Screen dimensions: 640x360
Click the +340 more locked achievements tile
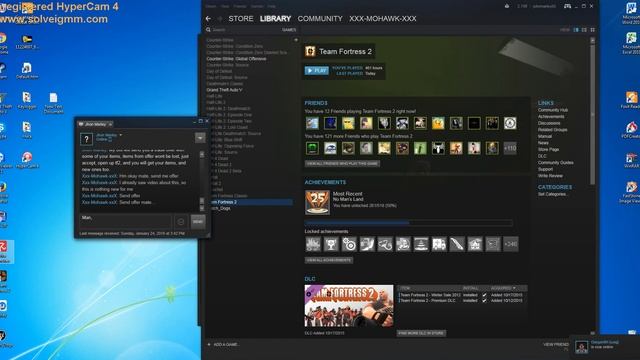point(511,244)
